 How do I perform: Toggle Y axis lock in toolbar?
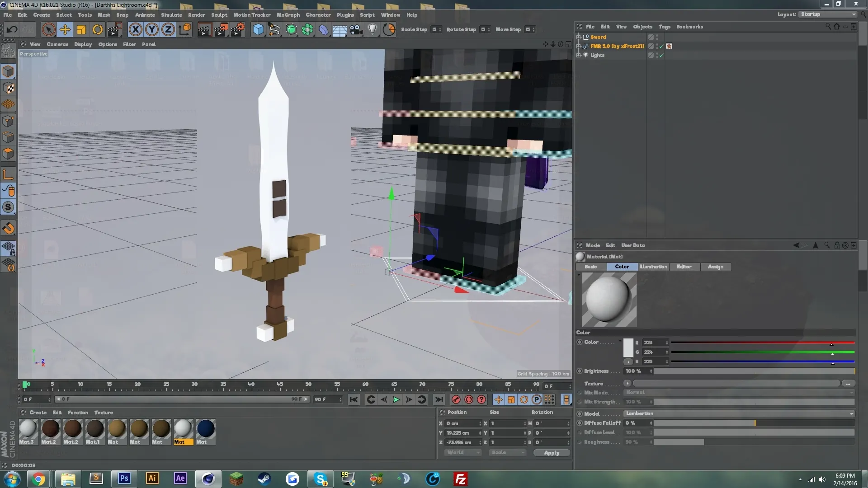(151, 30)
